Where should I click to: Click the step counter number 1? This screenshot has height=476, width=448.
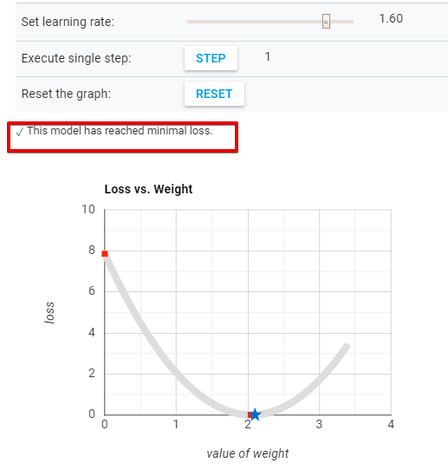(268, 56)
